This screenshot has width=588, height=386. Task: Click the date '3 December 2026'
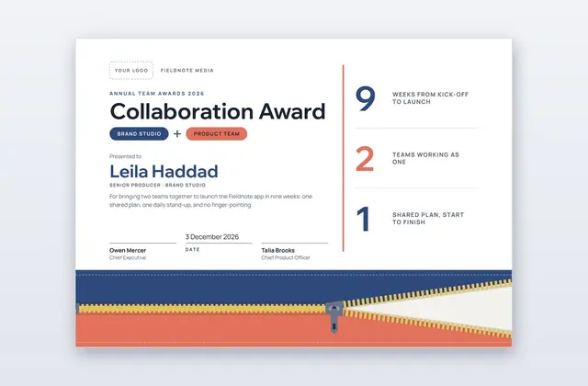click(x=212, y=237)
